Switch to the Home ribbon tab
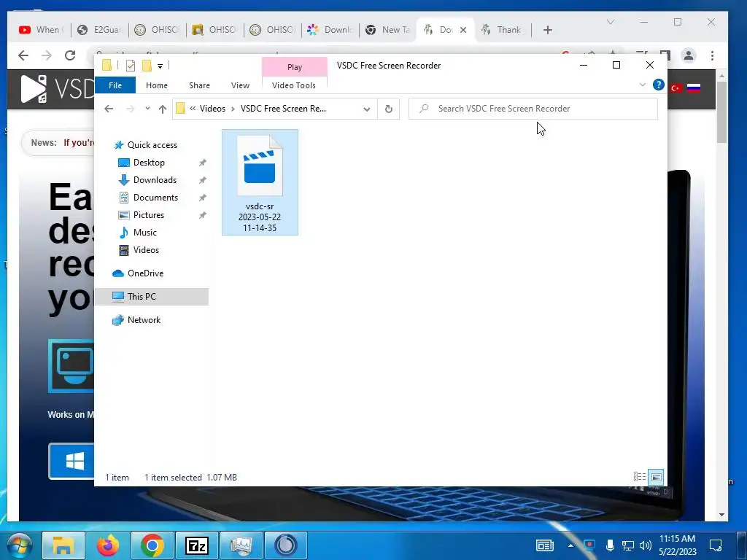747x560 pixels. coord(157,85)
